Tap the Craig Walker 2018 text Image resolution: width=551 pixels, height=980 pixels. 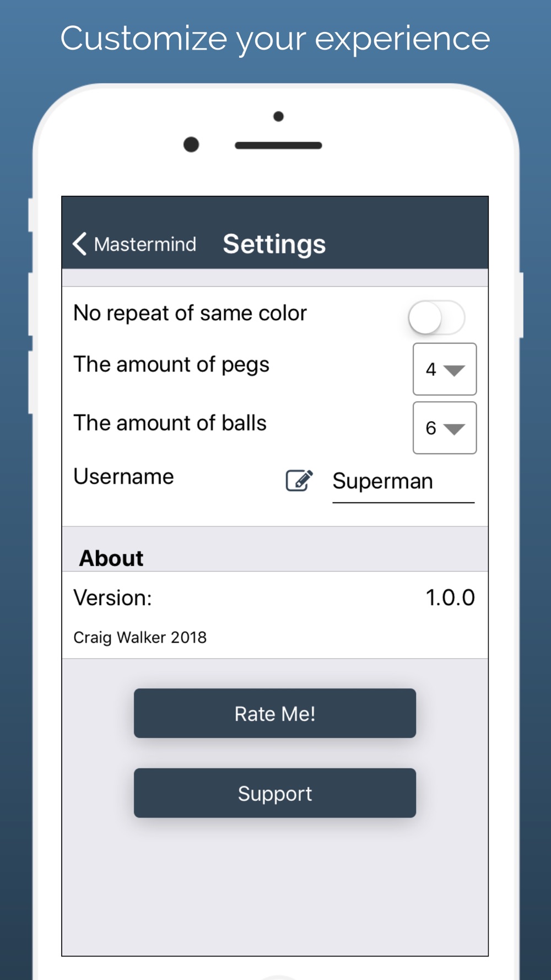tap(140, 637)
